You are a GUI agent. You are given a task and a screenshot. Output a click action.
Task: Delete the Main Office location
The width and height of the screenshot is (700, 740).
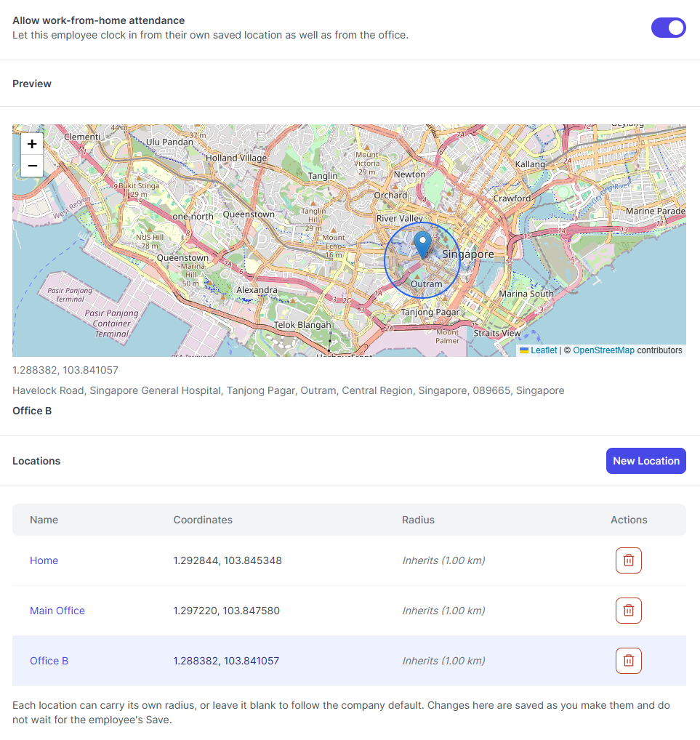coord(628,611)
